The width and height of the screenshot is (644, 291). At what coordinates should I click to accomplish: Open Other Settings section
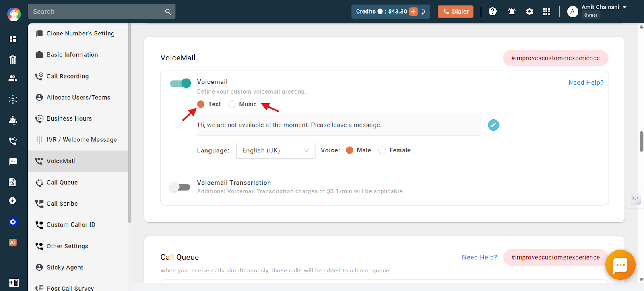78,246
